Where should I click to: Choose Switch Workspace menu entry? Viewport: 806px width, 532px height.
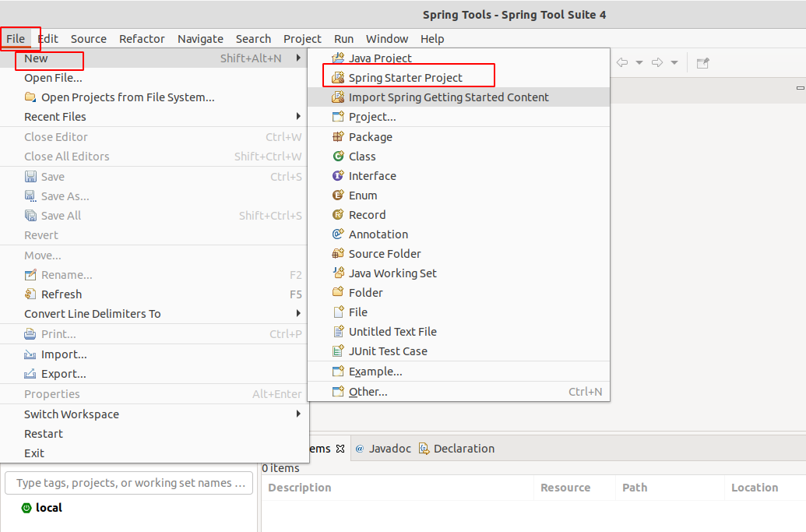155,414
